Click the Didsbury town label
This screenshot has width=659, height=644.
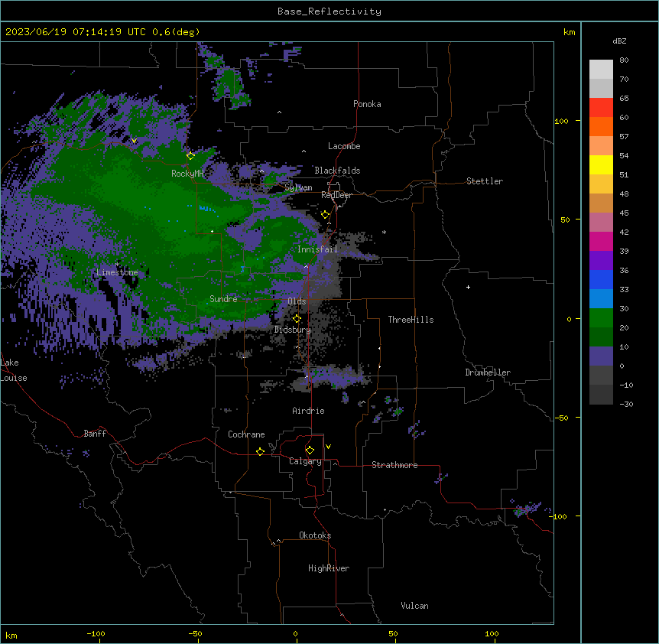point(293,330)
